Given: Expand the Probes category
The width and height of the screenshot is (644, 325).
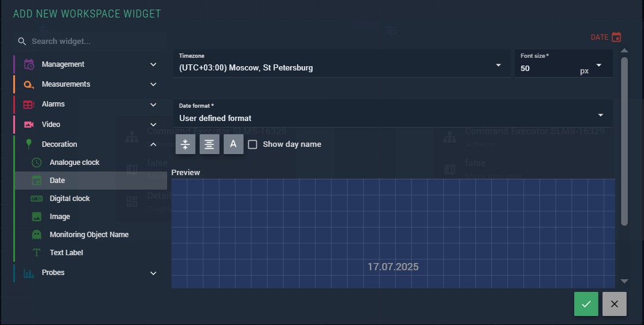Looking at the screenshot, I should click(153, 273).
